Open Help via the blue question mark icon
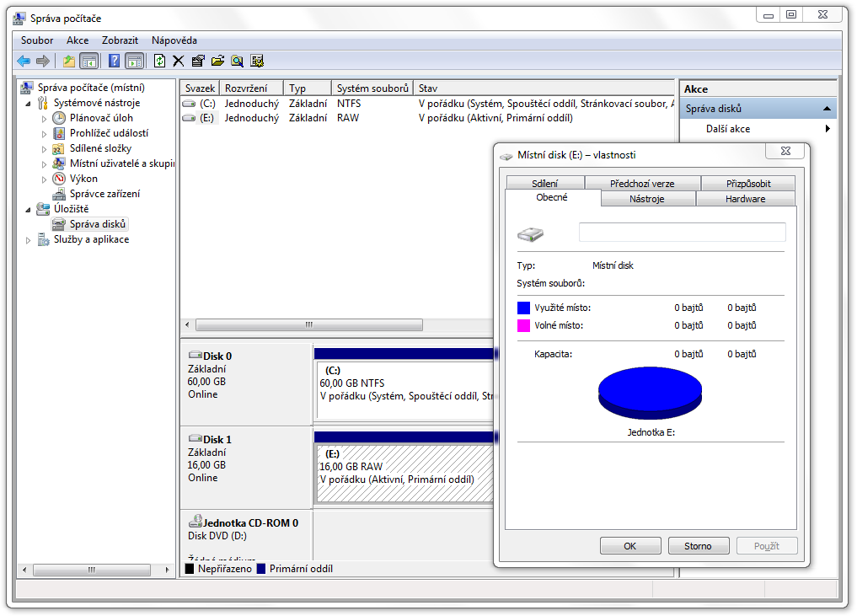The image size is (857, 616). [114, 61]
